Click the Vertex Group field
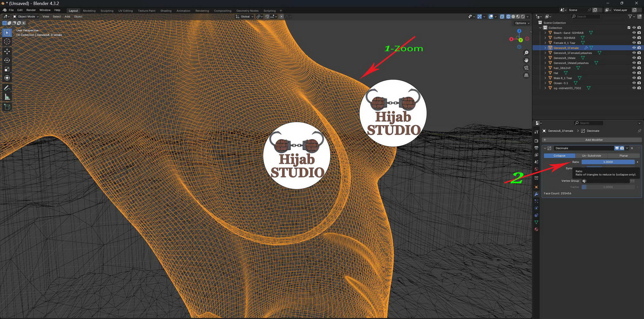This screenshot has height=319, width=644. pyautogui.click(x=605, y=181)
